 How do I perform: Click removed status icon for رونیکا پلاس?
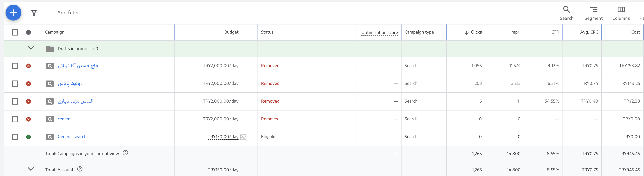(28, 83)
